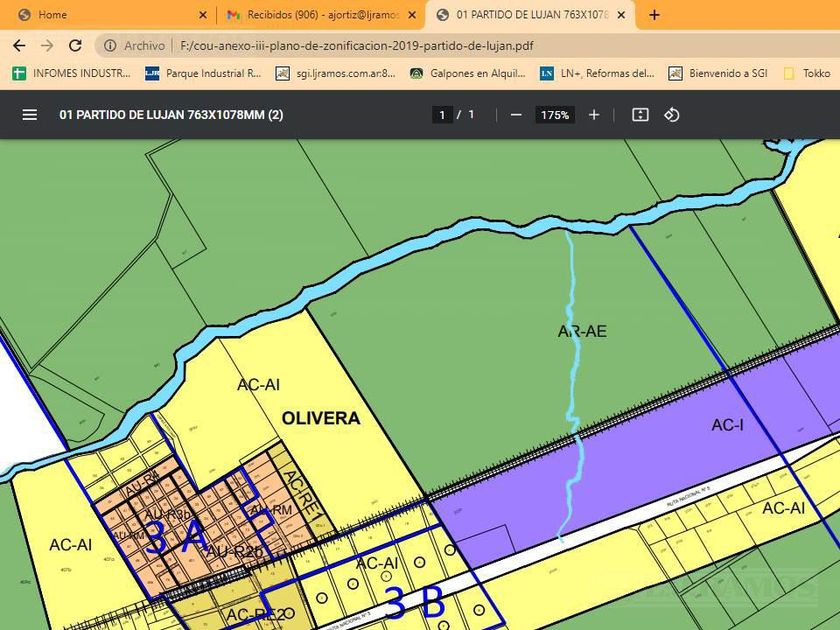Rotate the PDF counterclockwise
The height and width of the screenshot is (630, 840).
pyautogui.click(x=672, y=115)
